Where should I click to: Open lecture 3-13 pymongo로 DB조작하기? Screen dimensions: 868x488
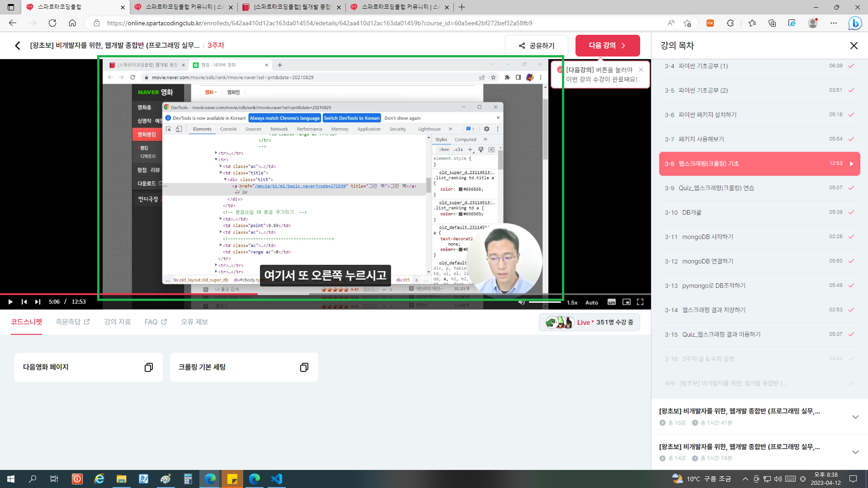pyautogui.click(x=759, y=286)
